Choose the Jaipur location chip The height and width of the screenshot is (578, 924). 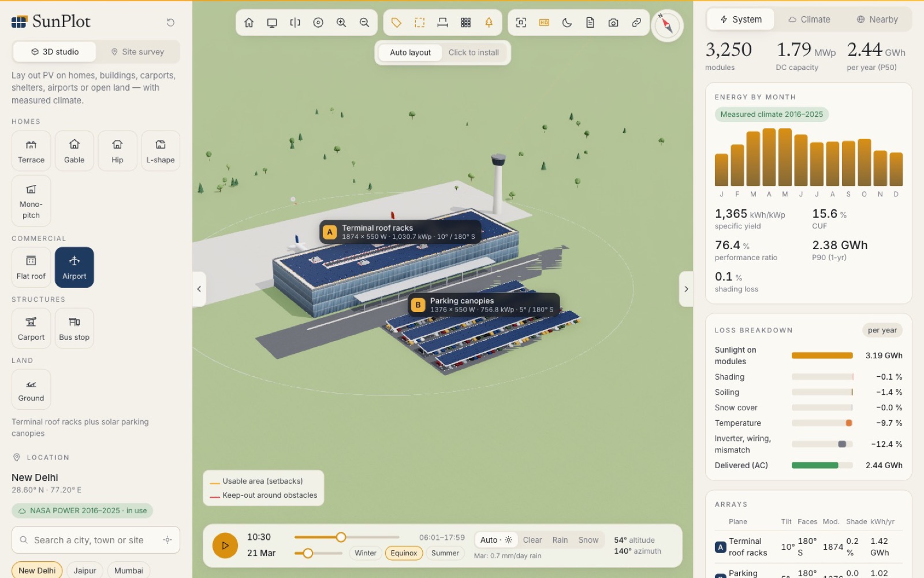click(x=85, y=570)
